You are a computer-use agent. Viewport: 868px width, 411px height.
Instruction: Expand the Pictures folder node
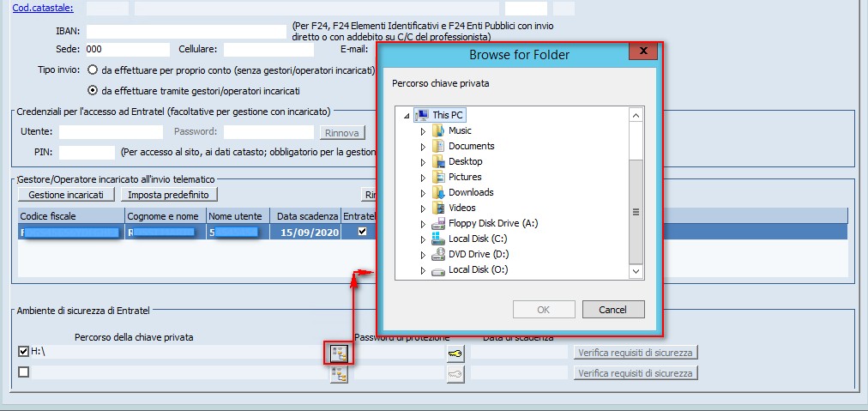click(424, 178)
